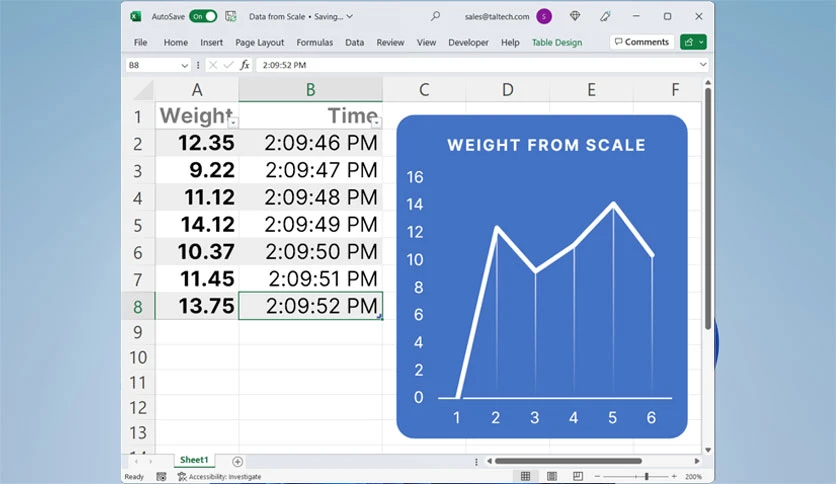Image resolution: width=836 pixels, height=484 pixels.
Task: Open the Help tab
Action: click(x=510, y=42)
